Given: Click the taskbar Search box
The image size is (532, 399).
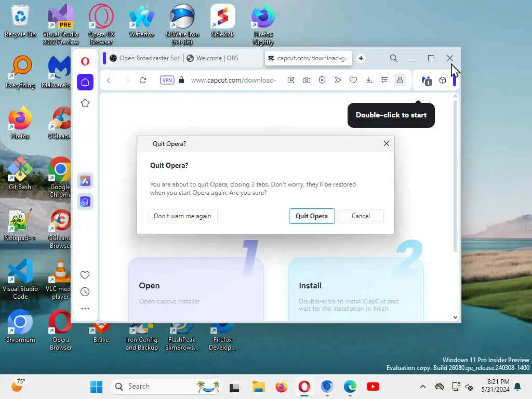Looking at the screenshot, I should 166,387.
